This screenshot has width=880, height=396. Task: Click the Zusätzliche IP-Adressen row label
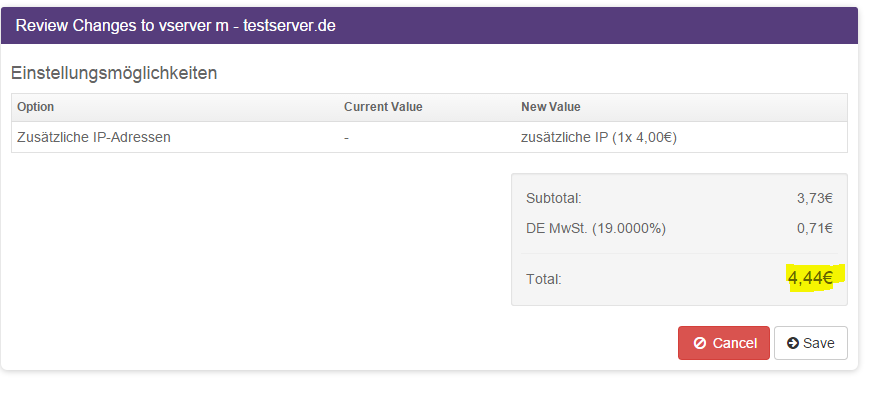point(94,137)
